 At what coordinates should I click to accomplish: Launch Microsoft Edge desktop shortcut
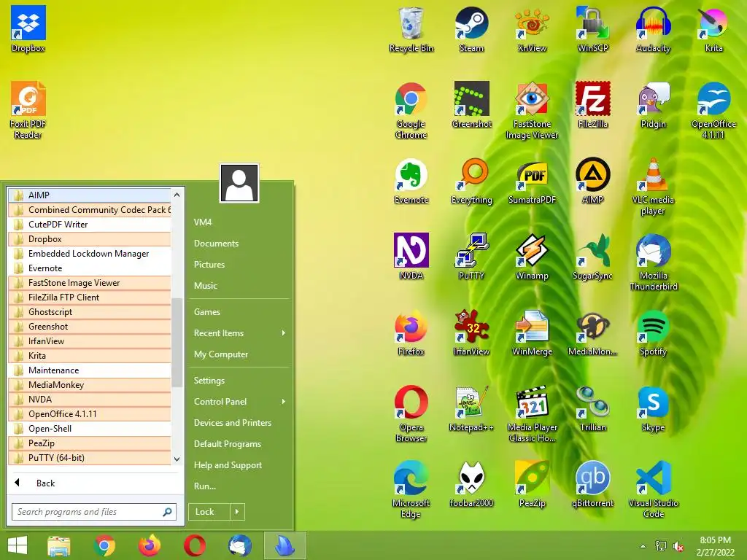pos(411,489)
